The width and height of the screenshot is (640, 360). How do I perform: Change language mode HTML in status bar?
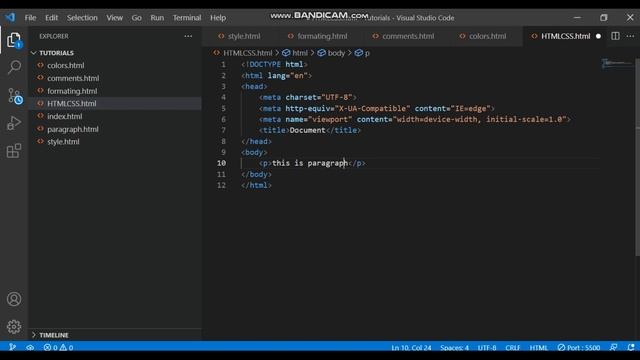(538, 347)
